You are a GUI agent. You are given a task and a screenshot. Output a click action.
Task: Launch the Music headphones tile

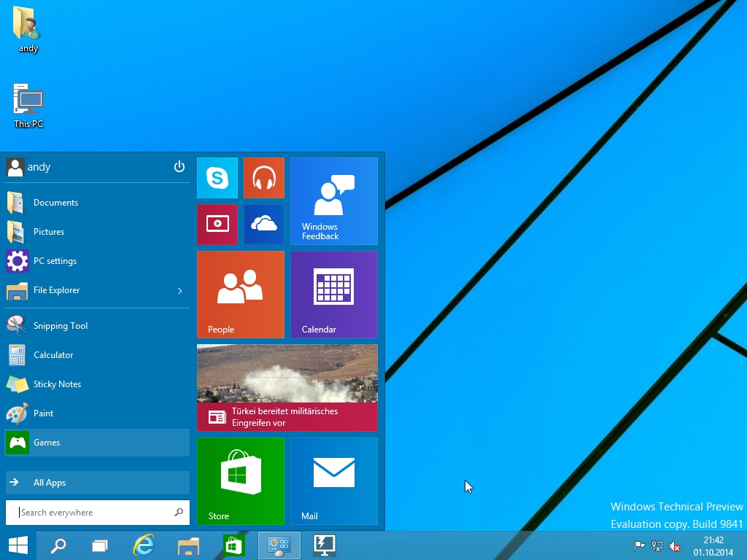coord(263,178)
